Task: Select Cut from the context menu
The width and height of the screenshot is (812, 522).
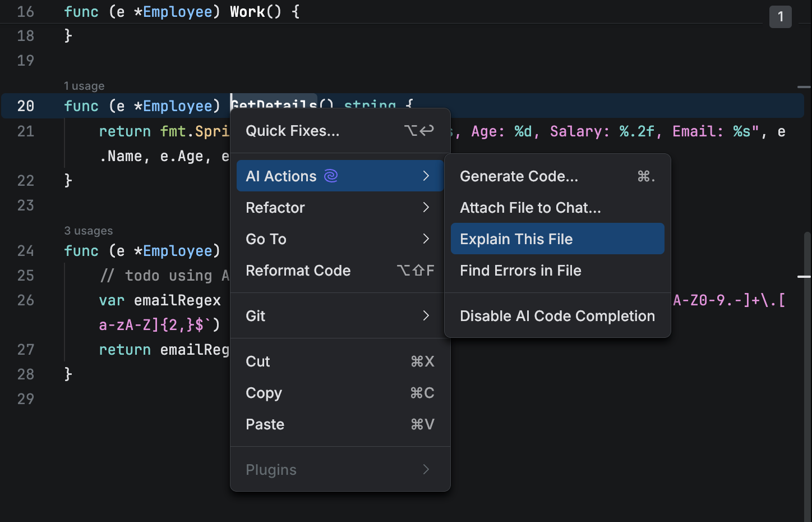Action: point(257,361)
